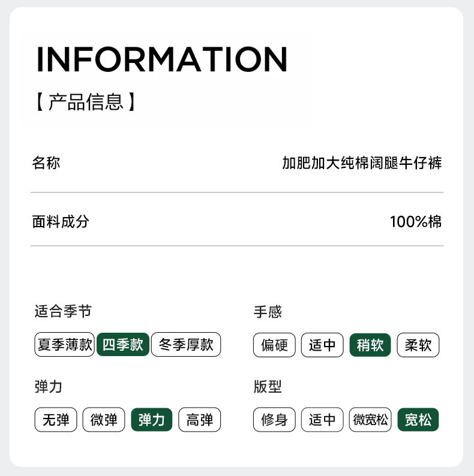The width and height of the screenshot is (474, 476).
Task: Pick the 冬季厚款 season option
Action: pyautogui.click(x=186, y=345)
